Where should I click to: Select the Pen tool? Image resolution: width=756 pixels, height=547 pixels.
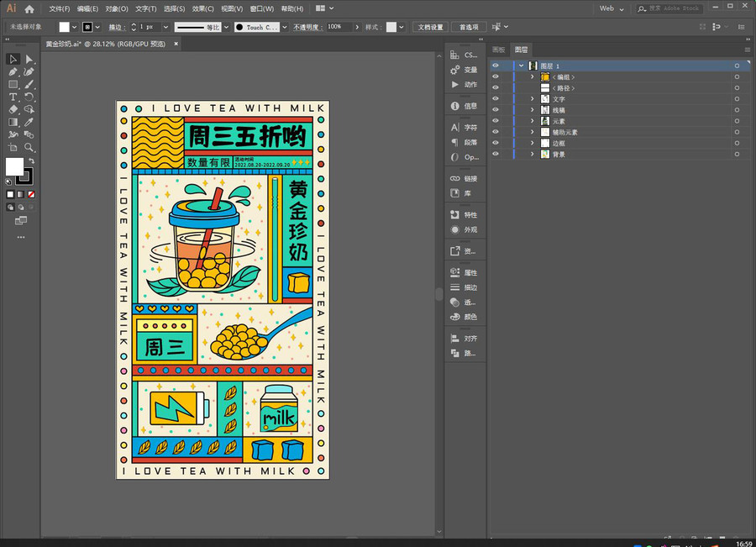[x=13, y=72]
